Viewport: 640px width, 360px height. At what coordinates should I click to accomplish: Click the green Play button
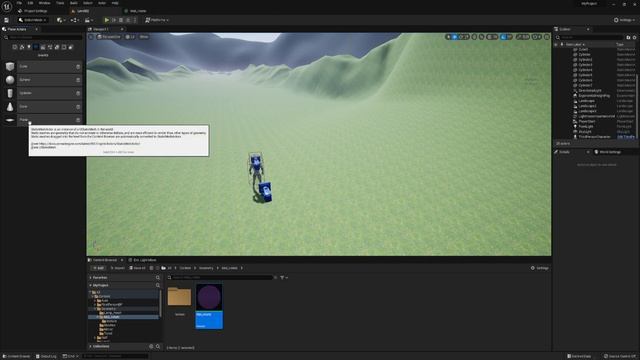(107, 20)
